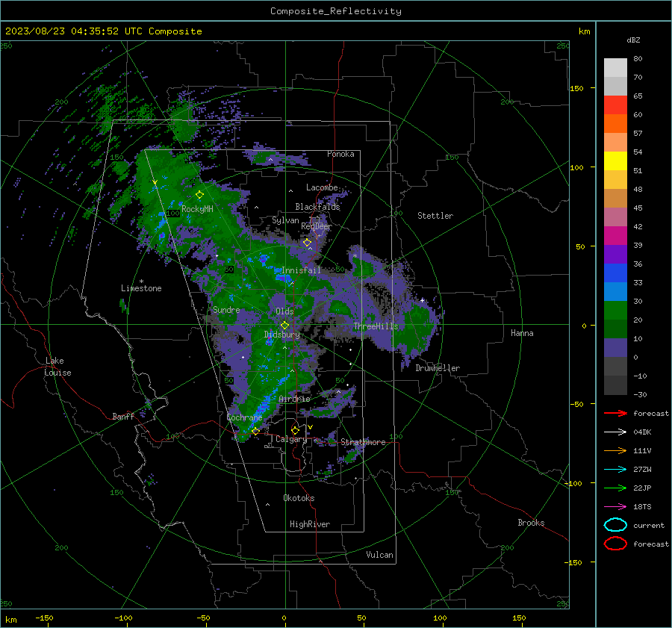Click the Didsbury label on map
The image size is (672, 628).
[x=282, y=335]
